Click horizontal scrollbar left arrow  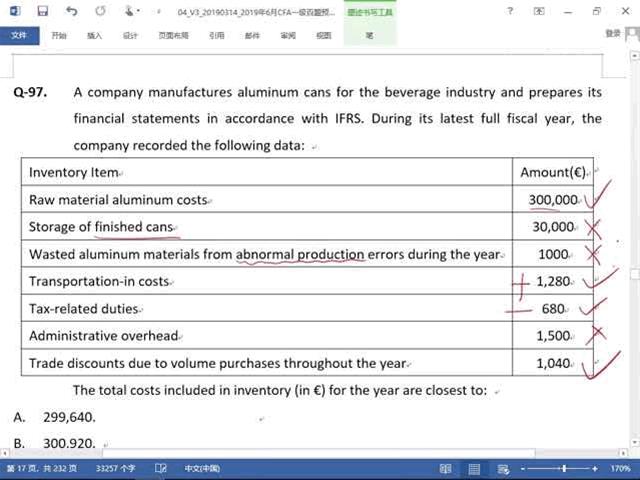pos(4,453)
